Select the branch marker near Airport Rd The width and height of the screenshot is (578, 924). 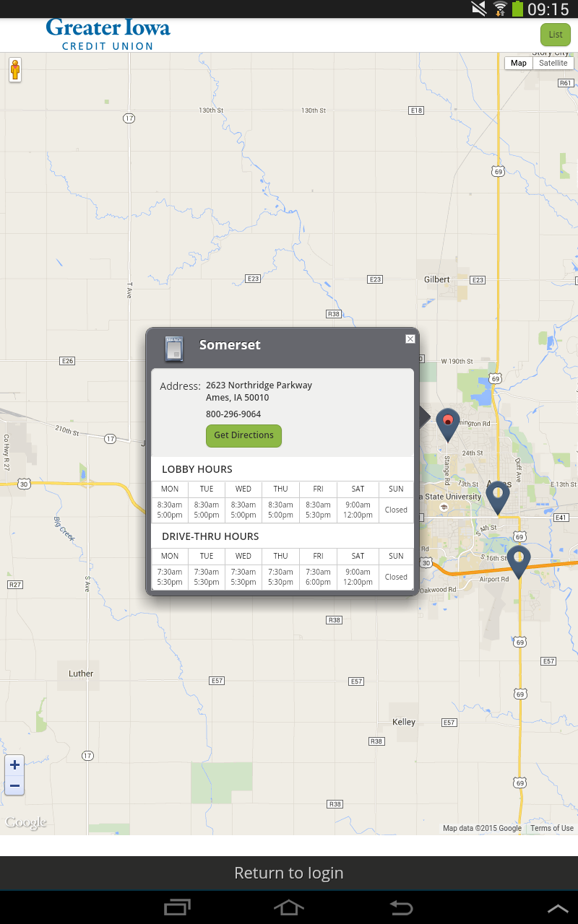pos(518,562)
